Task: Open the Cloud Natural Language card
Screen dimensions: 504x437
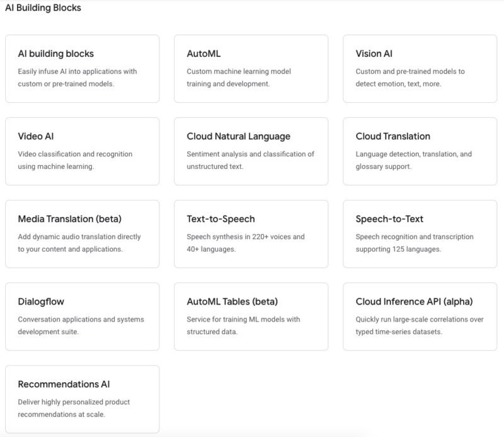Action: (x=251, y=151)
